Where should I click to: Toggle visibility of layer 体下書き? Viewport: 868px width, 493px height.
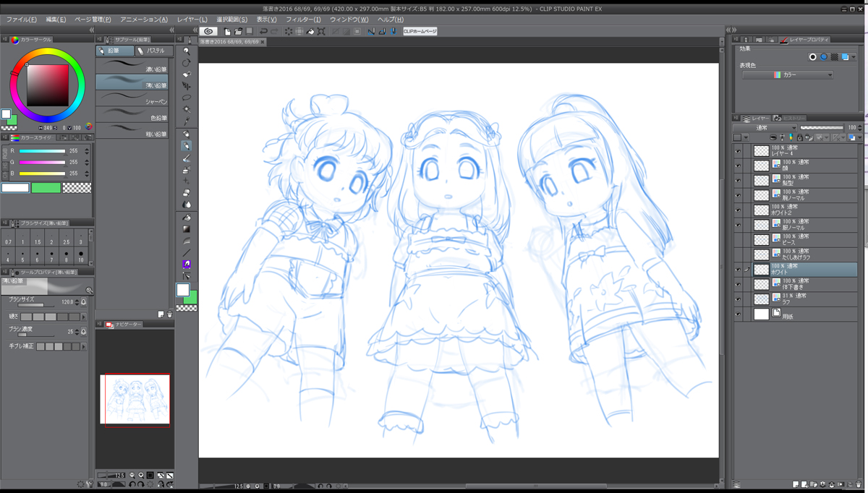738,284
